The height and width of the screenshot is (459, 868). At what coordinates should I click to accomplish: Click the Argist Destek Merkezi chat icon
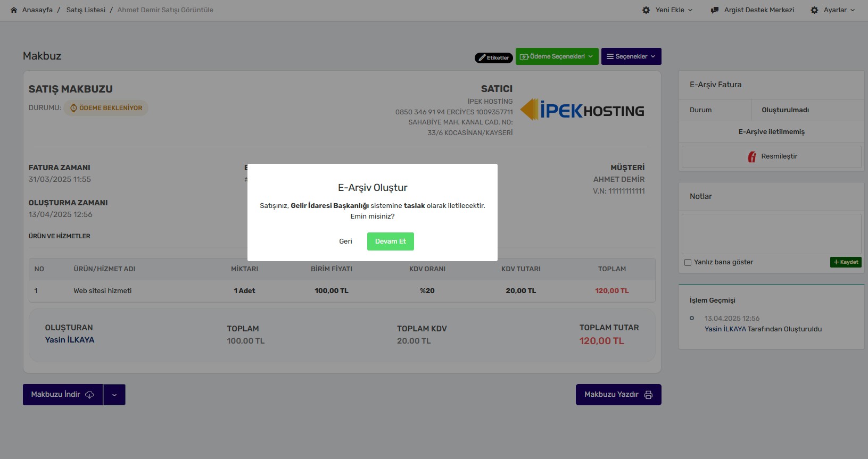[715, 10]
